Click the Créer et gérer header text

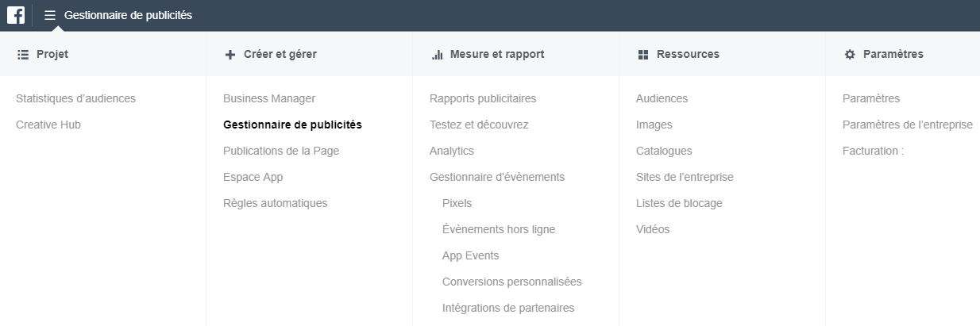click(280, 54)
